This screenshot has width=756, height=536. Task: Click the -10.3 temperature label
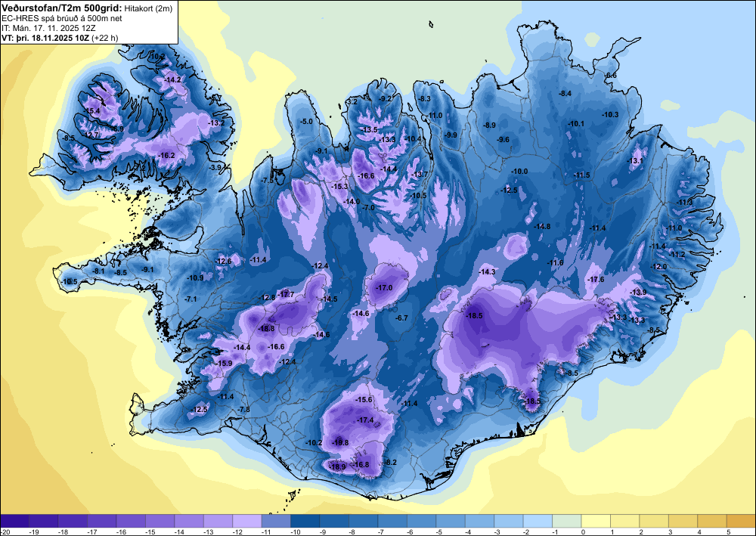[x=610, y=114]
